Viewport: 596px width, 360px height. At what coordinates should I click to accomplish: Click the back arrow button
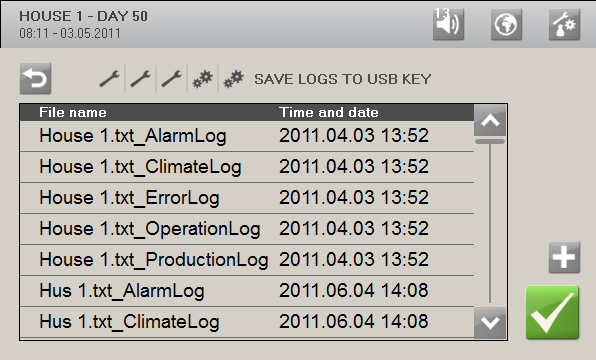click(x=35, y=79)
